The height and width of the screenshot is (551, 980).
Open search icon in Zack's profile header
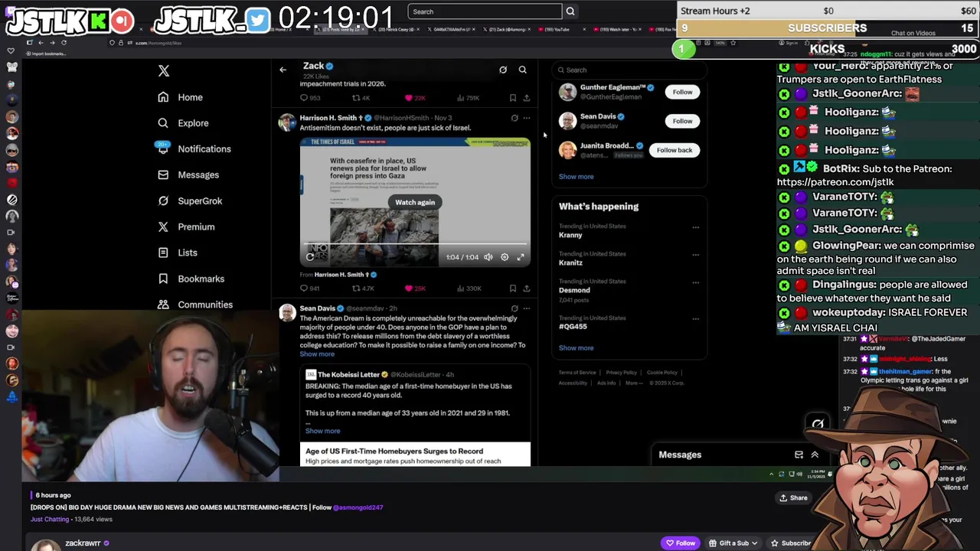523,70
